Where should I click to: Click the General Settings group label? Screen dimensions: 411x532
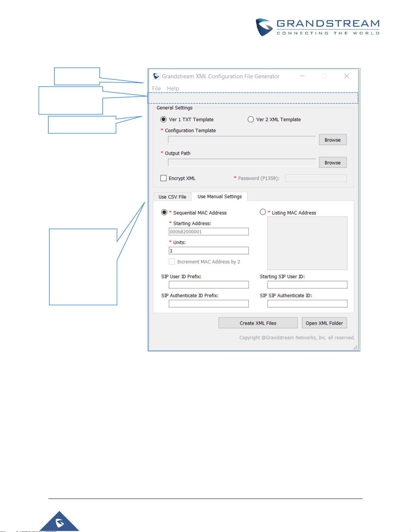174,108
